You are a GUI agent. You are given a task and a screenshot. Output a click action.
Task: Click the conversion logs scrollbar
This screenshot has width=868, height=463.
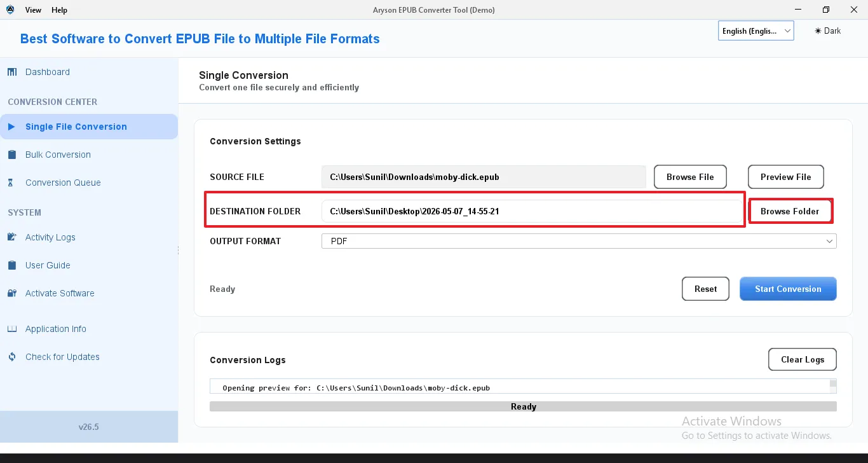click(833, 387)
